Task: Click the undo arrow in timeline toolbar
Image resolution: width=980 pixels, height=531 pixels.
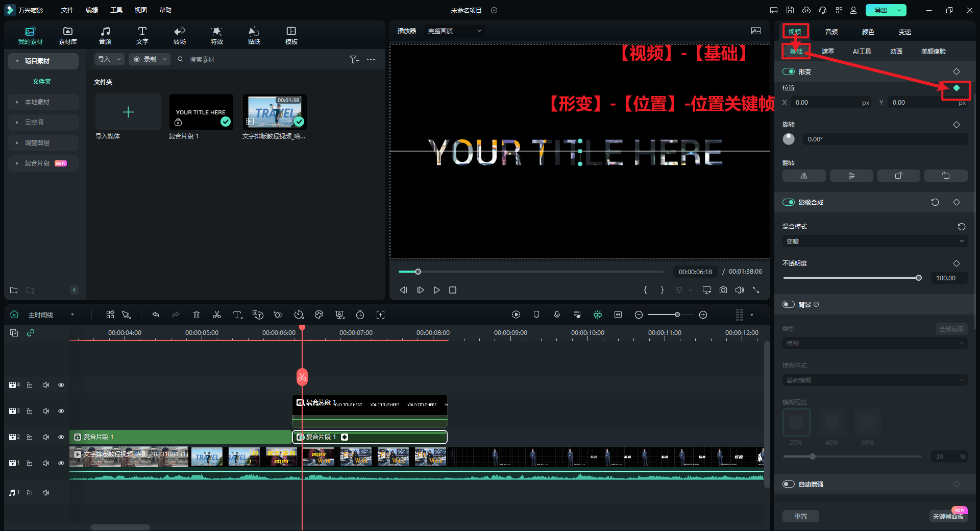Action: coord(156,315)
